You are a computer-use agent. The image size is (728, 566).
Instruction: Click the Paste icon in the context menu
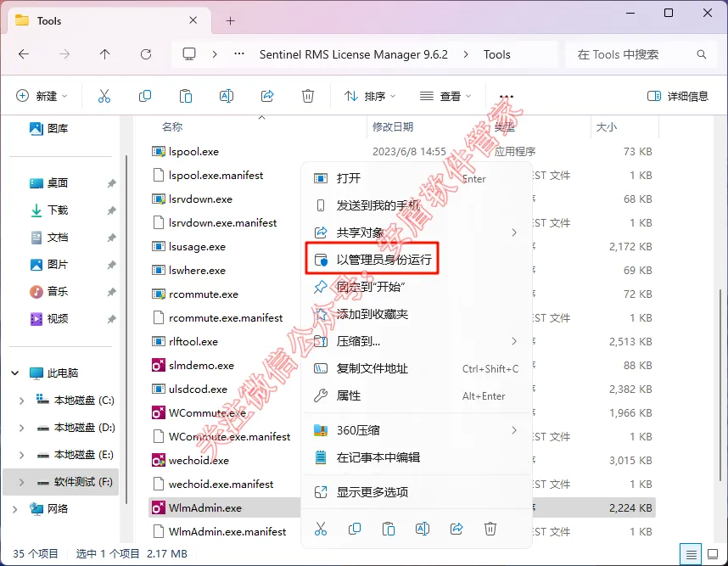389,529
